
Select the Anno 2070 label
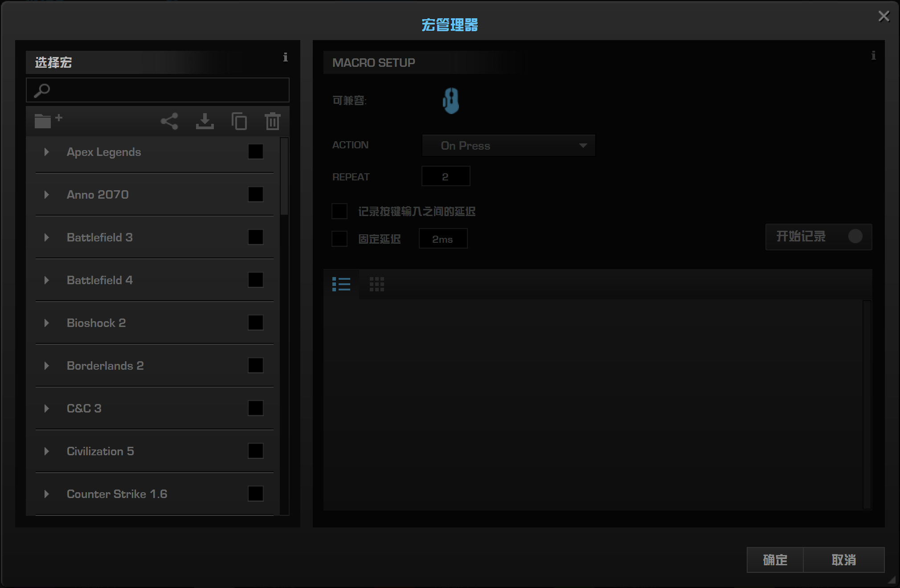pyautogui.click(x=98, y=195)
